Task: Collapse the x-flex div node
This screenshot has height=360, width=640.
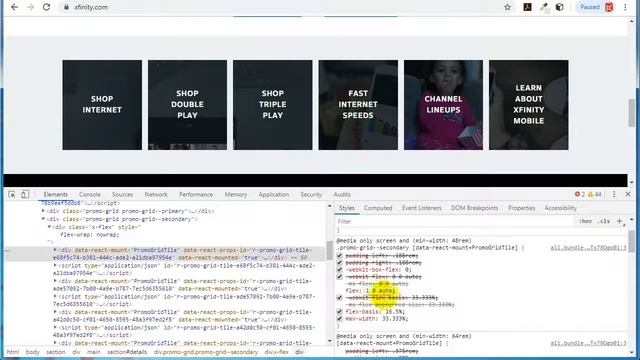Action: click(49, 227)
